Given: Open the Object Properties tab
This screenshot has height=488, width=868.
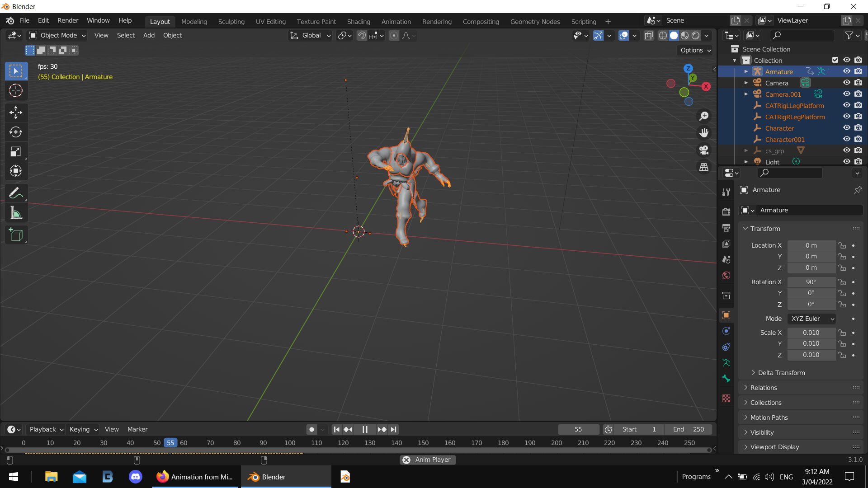Looking at the screenshot, I should point(726,315).
